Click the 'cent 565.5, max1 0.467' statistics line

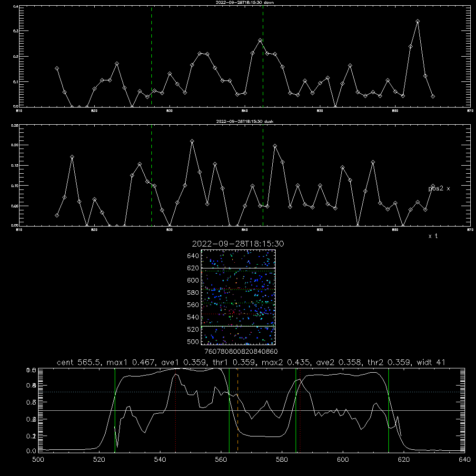251,362
